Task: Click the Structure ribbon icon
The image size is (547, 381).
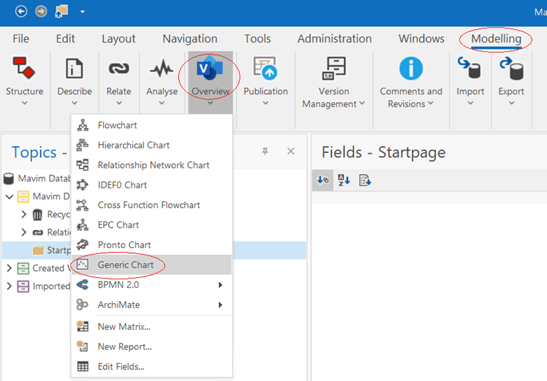Action: [x=24, y=68]
